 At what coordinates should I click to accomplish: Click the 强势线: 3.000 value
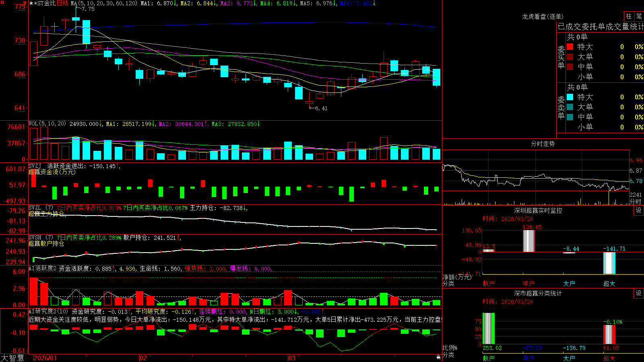point(205,268)
